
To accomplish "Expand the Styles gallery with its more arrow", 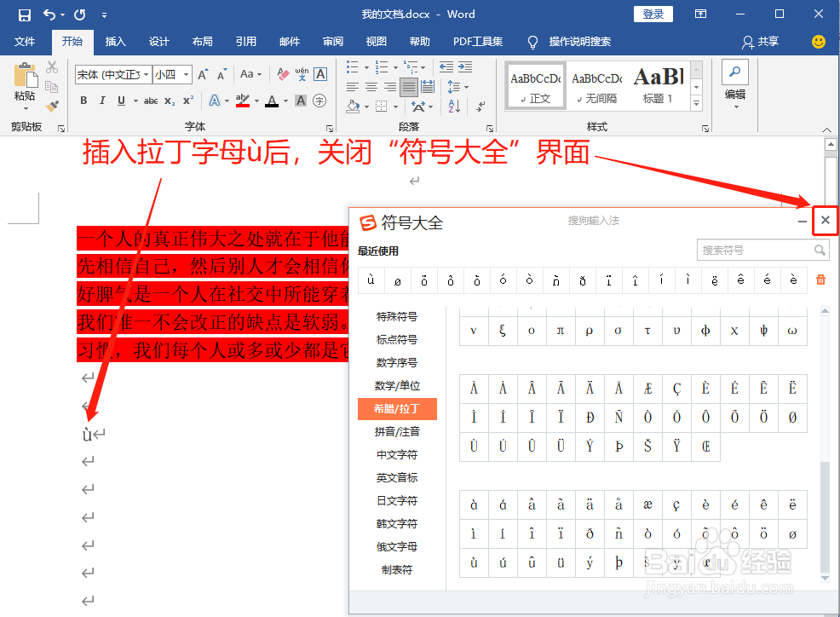I will point(697,103).
